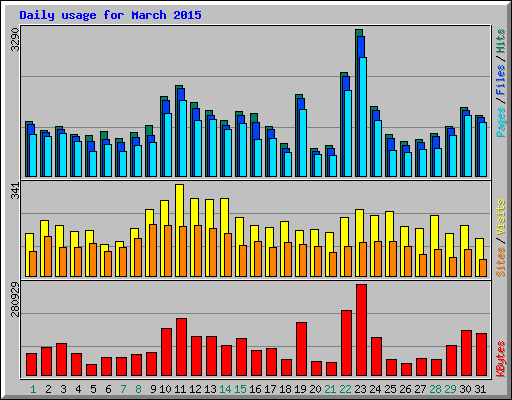The image size is (512, 400).
Task: Click the cyan Pages bar for day 30
Action: [468, 146]
